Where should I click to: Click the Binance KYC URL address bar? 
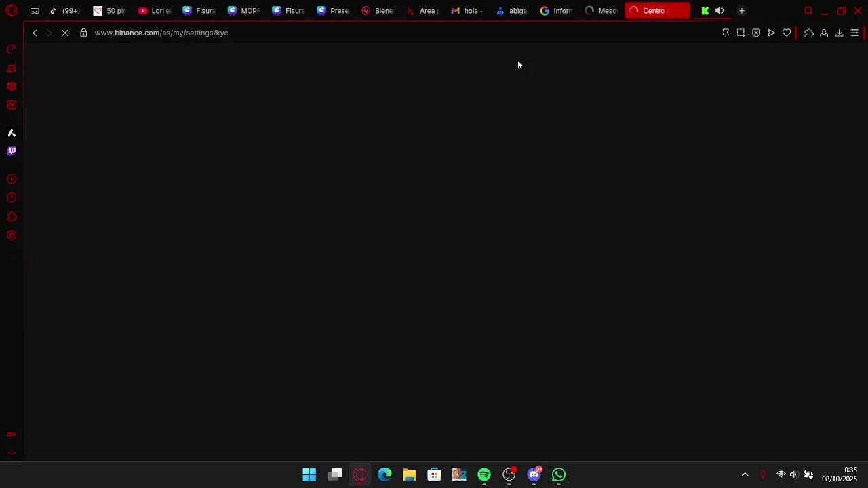(161, 33)
